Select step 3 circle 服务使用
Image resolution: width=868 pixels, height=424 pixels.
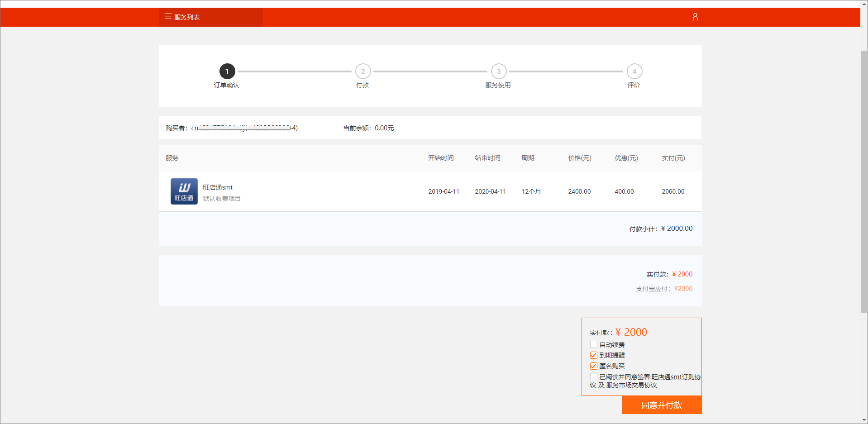point(499,71)
